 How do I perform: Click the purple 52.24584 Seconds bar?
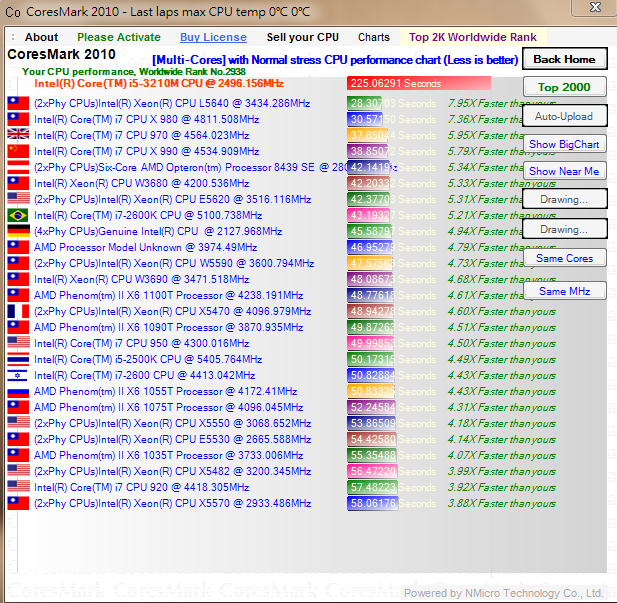(x=371, y=407)
